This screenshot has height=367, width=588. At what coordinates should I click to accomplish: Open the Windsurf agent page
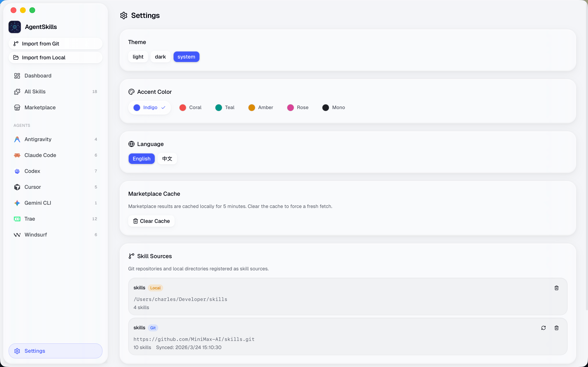(36, 234)
